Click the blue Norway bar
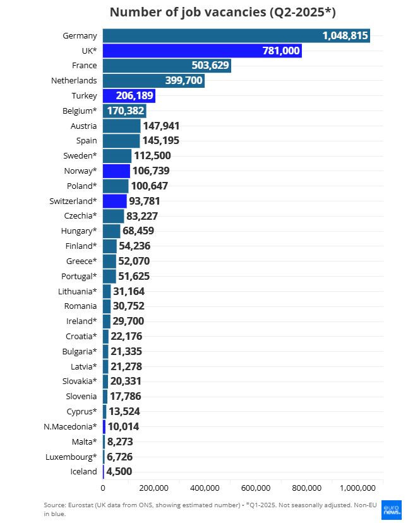 116,171
